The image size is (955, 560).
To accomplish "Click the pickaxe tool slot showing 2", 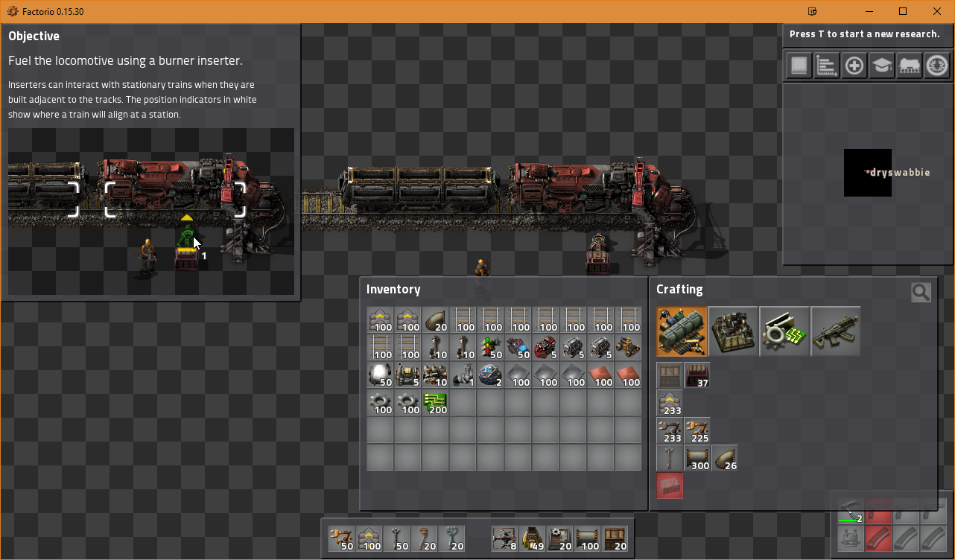I will click(x=851, y=512).
